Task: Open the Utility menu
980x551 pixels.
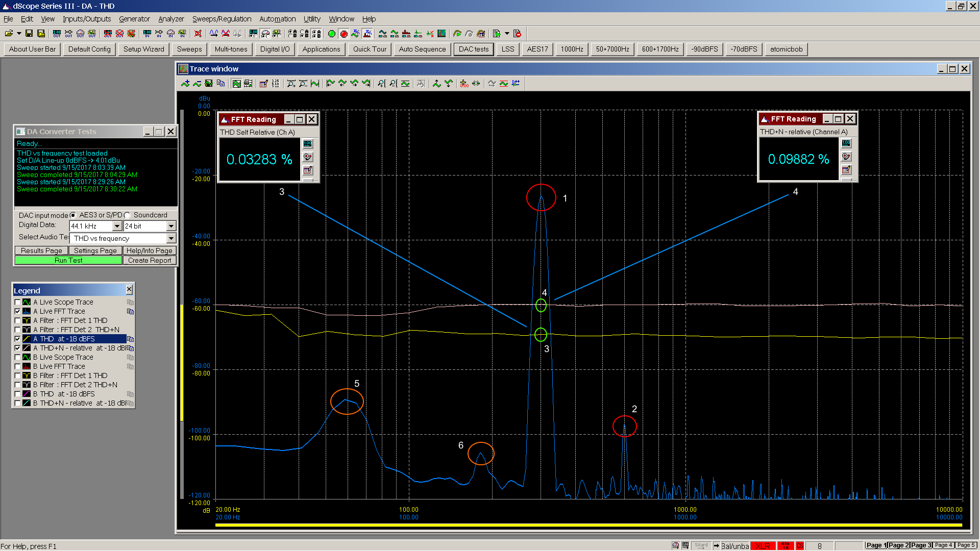Action: pos(312,19)
